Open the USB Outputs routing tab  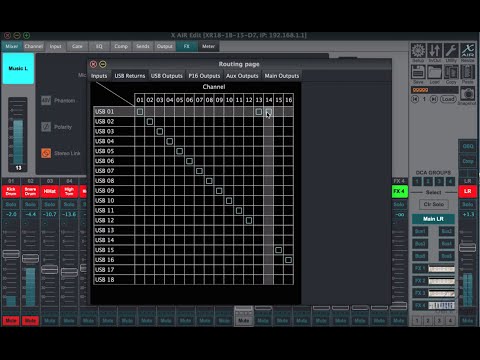[167, 76]
